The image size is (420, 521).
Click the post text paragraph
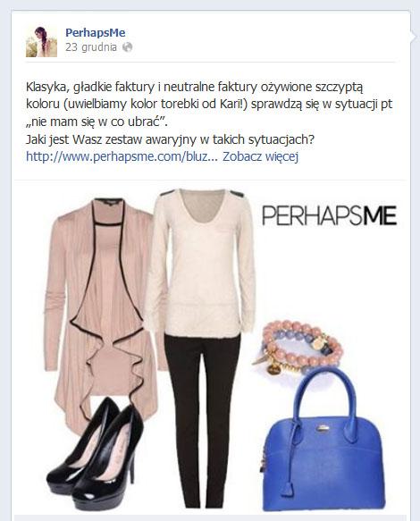[209, 122]
